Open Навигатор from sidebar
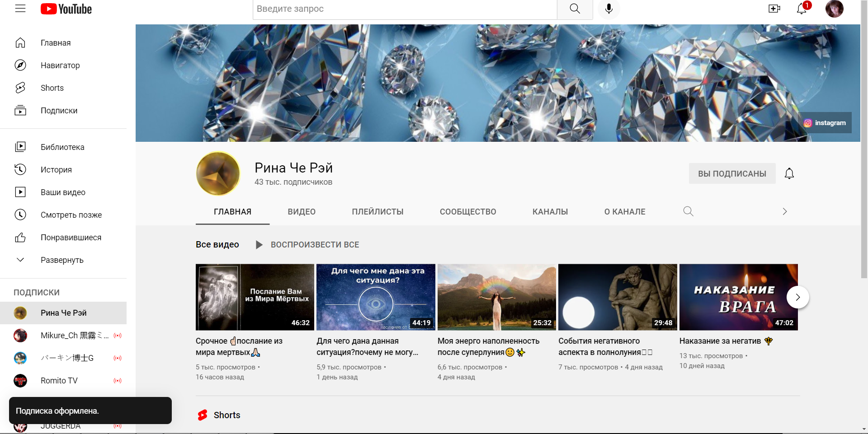Viewport: 868px width, 434px height. (x=63, y=65)
